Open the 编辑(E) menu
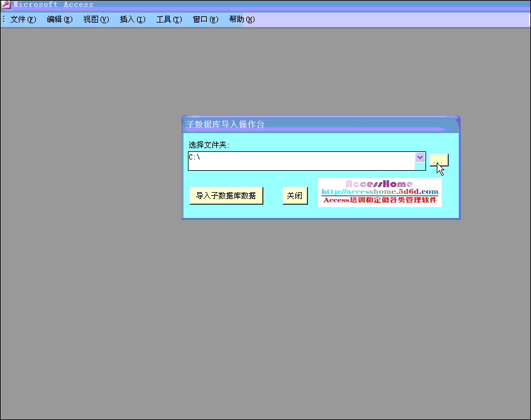This screenshot has height=420, width=531. [x=60, y=19]
